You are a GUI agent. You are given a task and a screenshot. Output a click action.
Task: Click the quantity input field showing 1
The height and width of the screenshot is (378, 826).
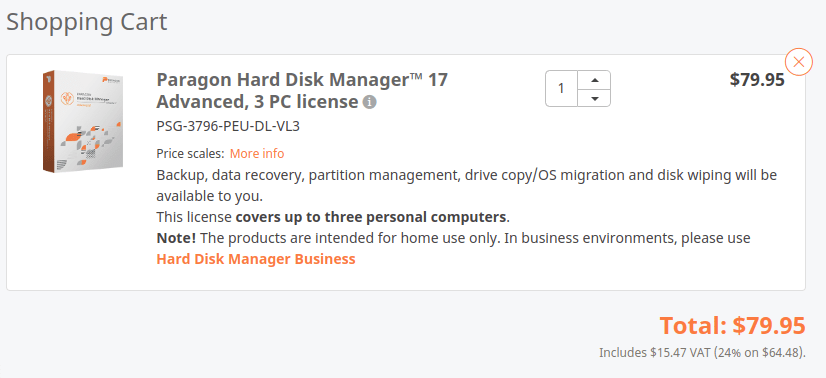click(562, 88)
